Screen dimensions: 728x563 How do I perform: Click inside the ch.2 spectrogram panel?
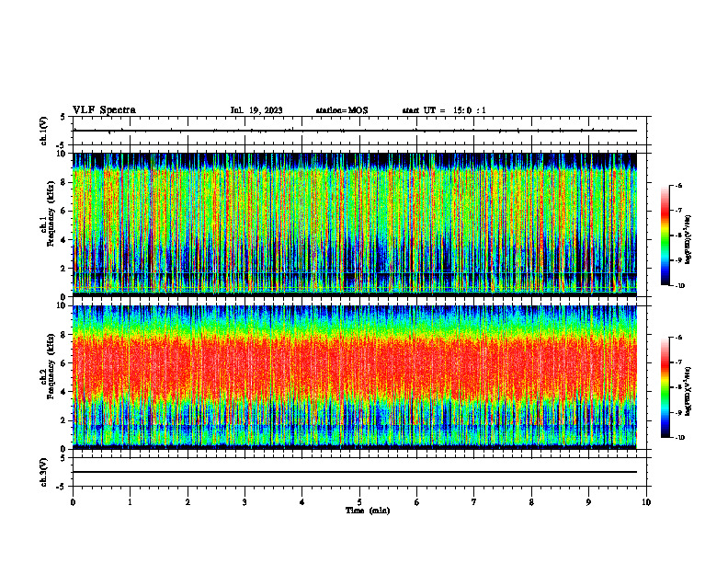coord(355,377)
